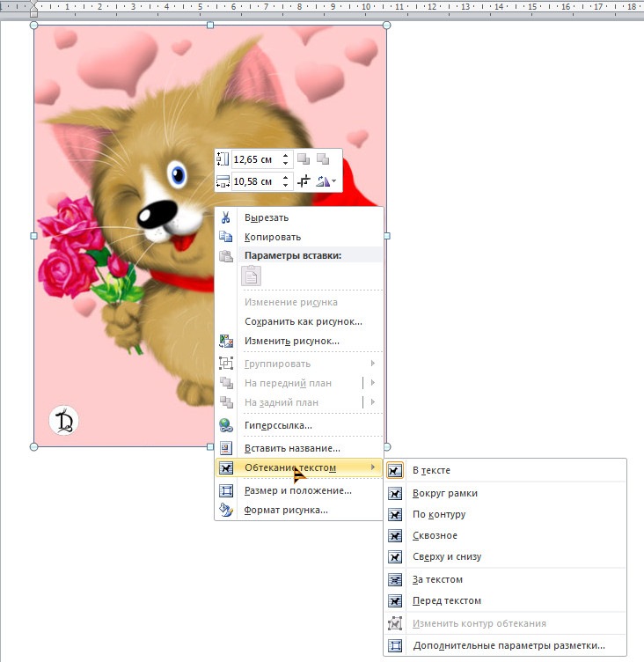Open Формат рисунка... entry
Viewport: 644px width, 662px height.
point(299,510)
